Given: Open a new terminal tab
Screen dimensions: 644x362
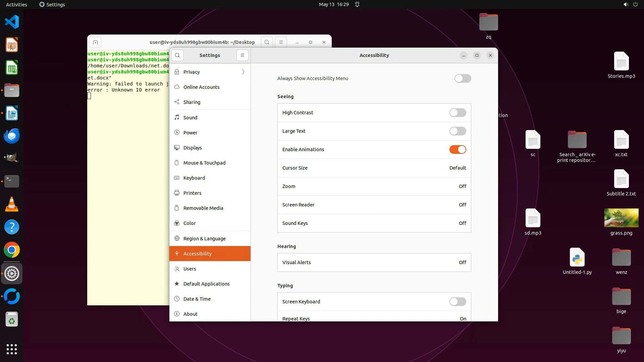Looking at the screenshot, I should click(95, 42).
